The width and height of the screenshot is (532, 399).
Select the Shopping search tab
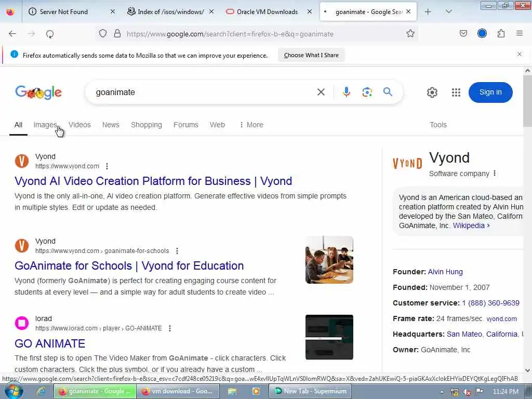click(146, 125)
